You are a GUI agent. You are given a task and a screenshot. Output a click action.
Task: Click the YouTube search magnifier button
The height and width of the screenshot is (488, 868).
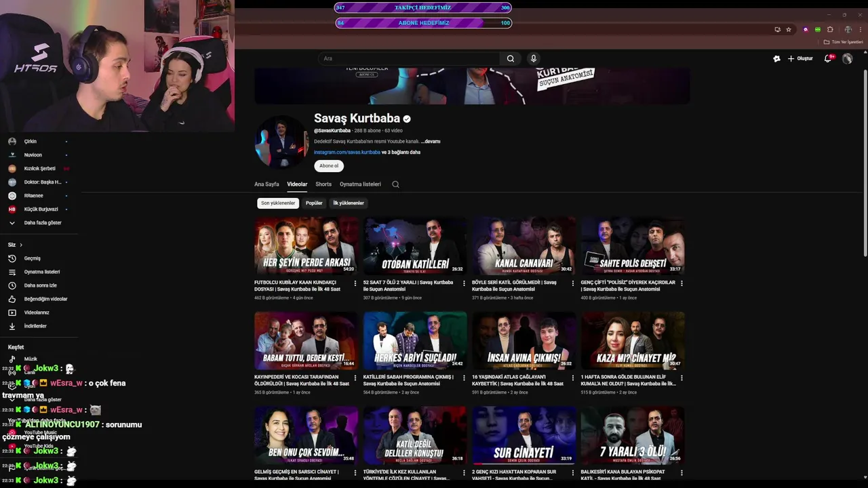tap(511, 58)
